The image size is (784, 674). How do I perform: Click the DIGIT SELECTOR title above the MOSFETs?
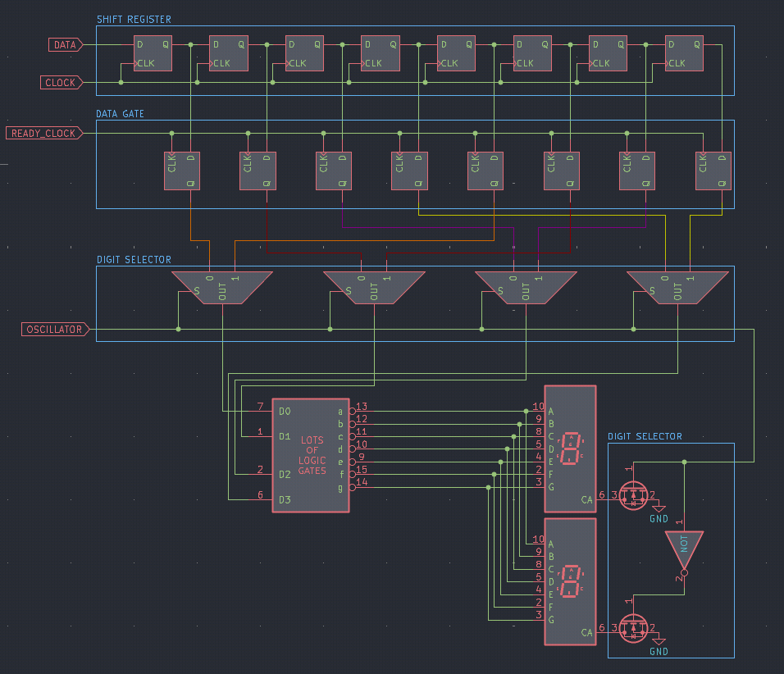tap(645, 436)
